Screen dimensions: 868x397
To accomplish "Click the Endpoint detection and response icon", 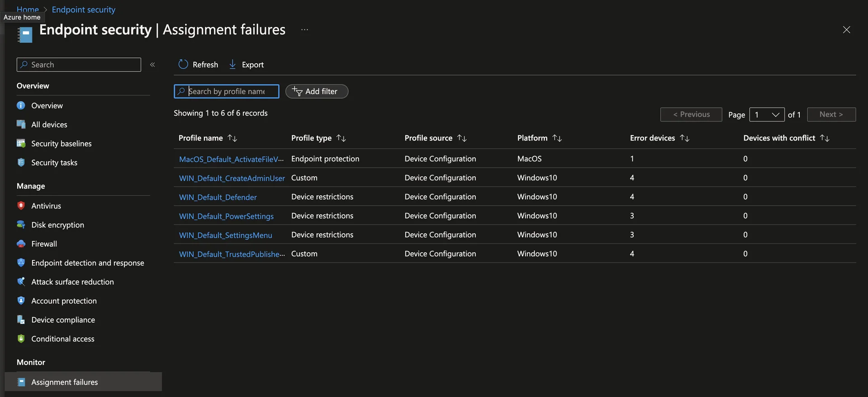I will (21, 263).
